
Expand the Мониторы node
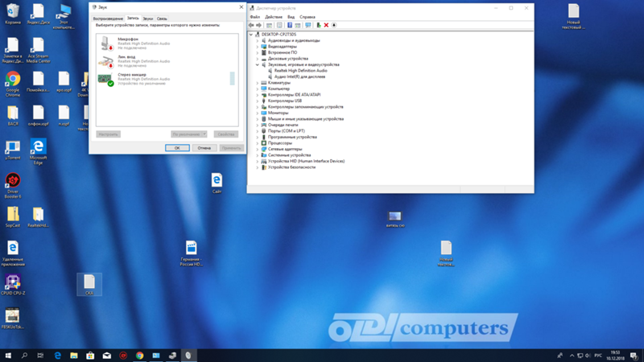258,113
